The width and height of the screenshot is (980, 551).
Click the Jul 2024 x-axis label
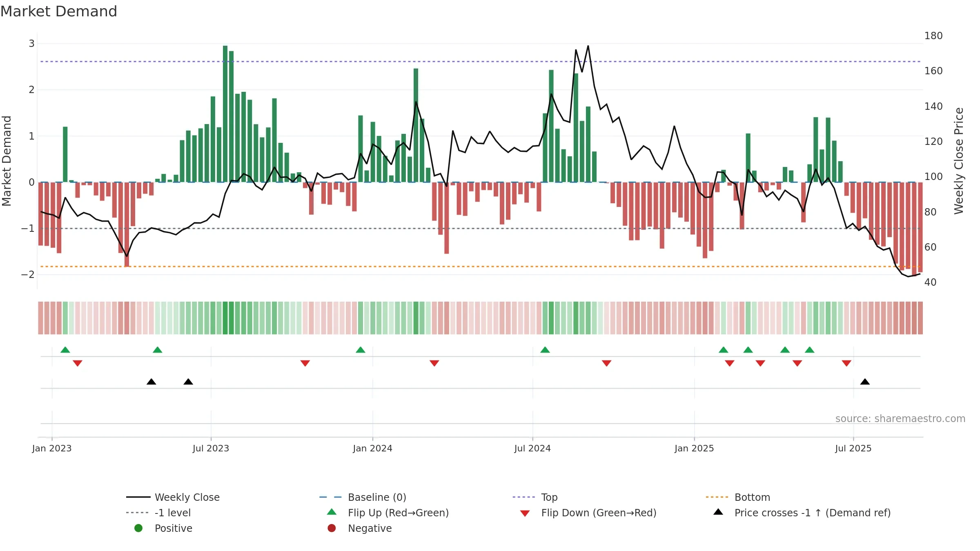[x=532, y=448]
